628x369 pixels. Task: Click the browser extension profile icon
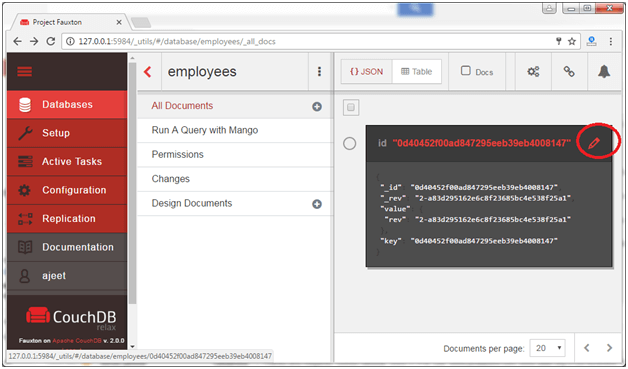tap(592, 41)
